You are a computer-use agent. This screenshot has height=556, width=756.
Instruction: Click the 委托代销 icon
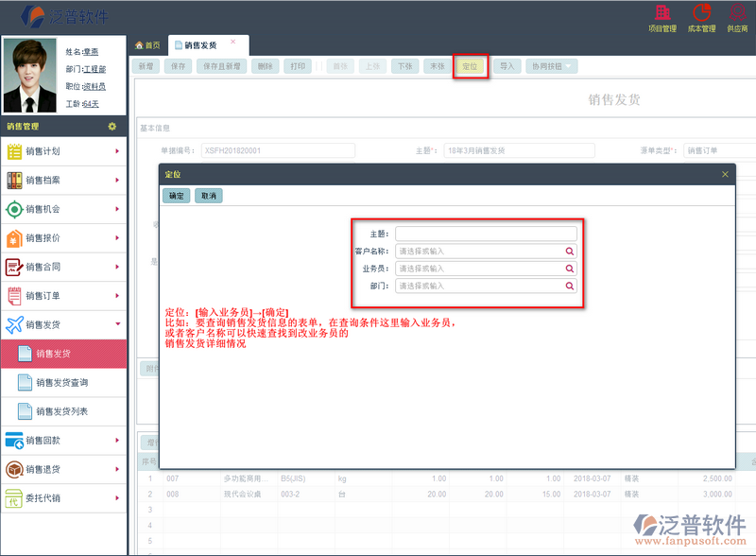coord(14,498)
